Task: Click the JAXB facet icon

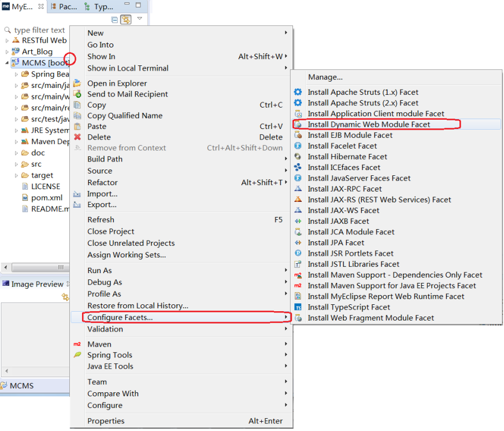Action: (x=298, y=222)
